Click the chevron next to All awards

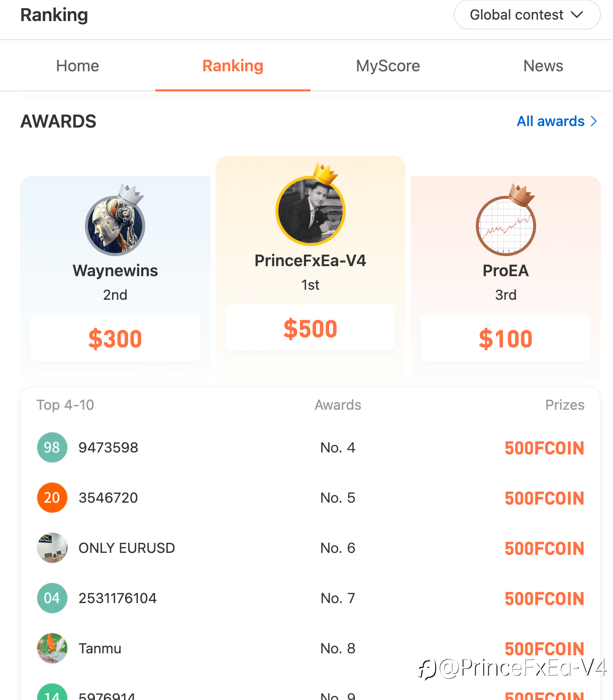coord(594,121)
